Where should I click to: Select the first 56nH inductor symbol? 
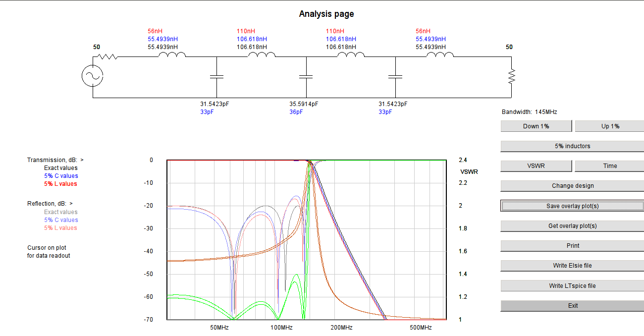click(172, 56)
